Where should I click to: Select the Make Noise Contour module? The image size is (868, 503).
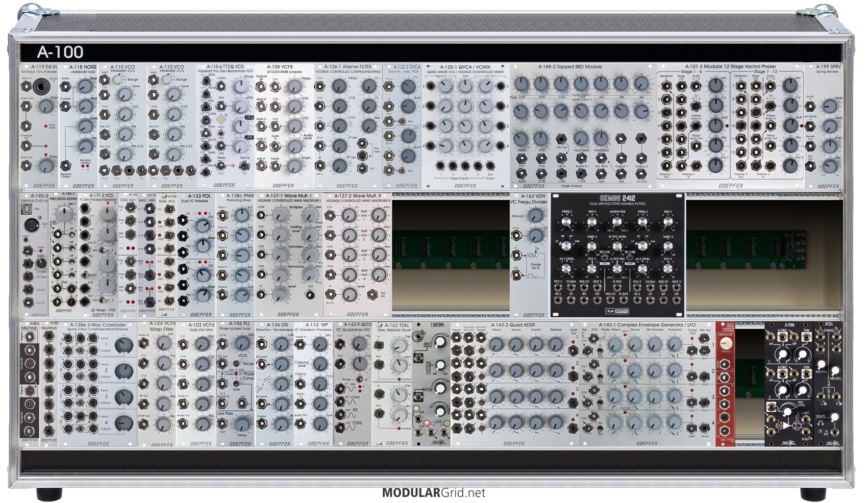431,384
